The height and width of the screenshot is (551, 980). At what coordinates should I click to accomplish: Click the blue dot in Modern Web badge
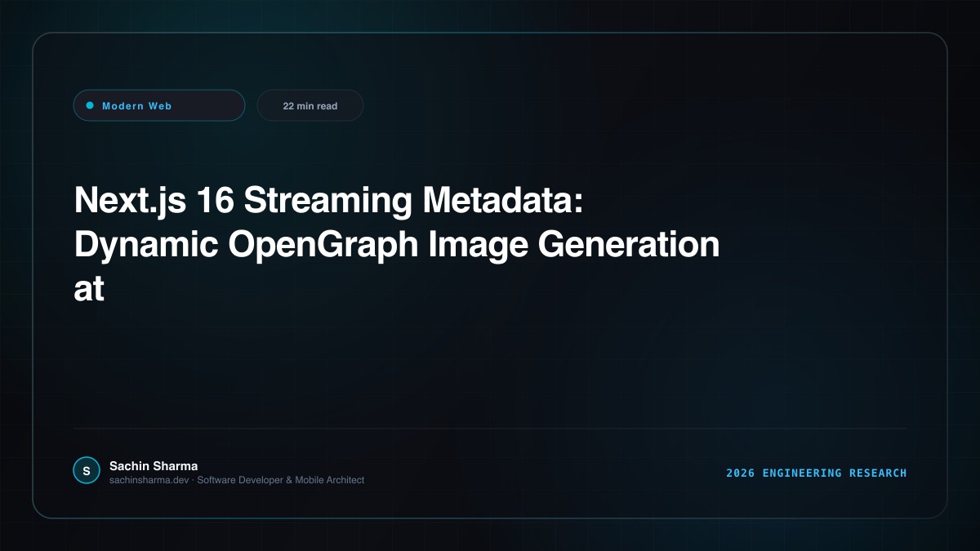click(90, 105)
